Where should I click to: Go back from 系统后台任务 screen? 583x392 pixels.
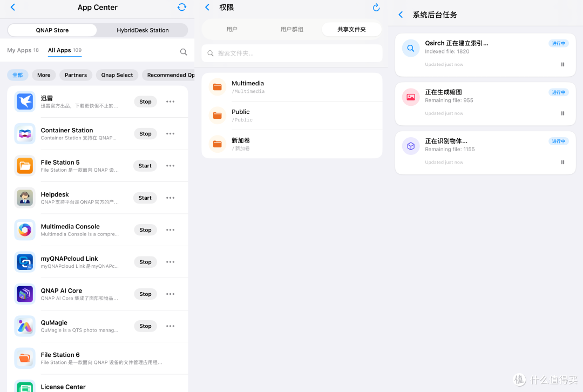[401, 15]
